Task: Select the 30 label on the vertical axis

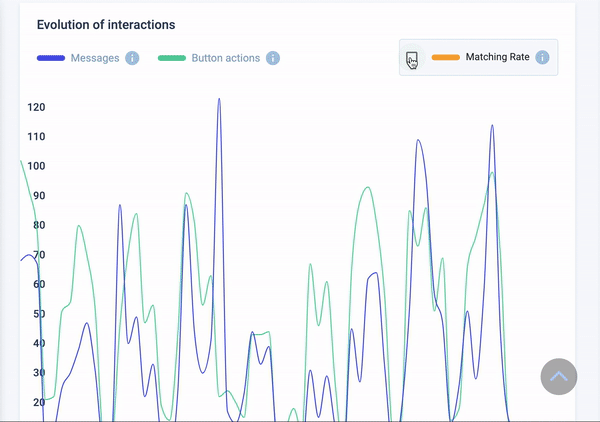Action: click(39, 373)
